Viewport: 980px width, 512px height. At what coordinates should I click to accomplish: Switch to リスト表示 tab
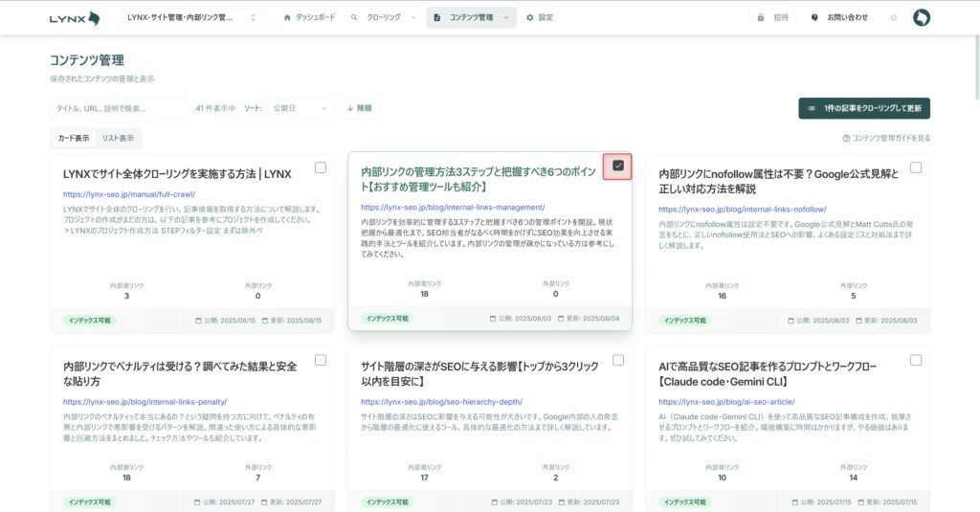point(118,138)
